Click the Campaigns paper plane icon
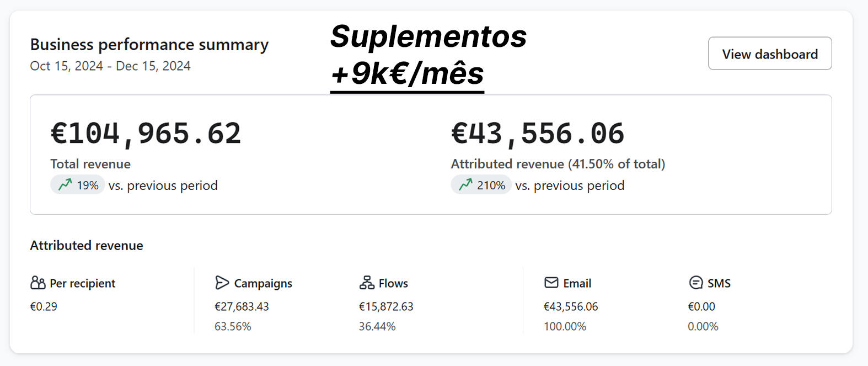The image size is (868, 366). tap(222, 283)
